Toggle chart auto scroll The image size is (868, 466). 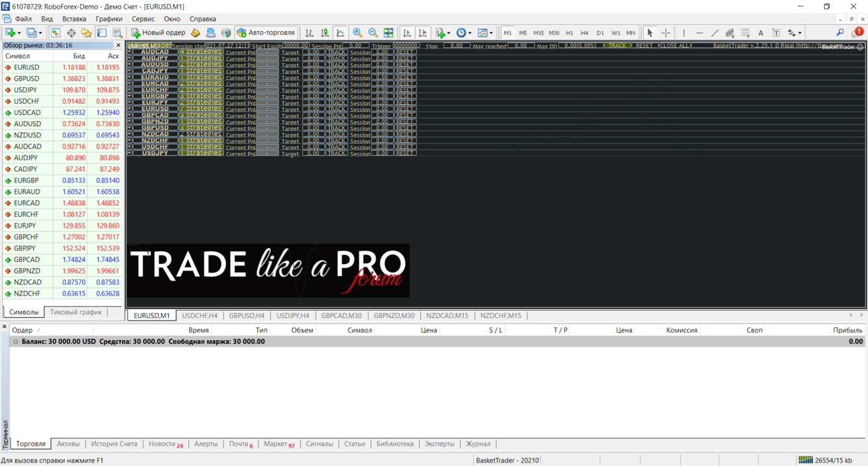pyautogui.click(x=407, y=32)
